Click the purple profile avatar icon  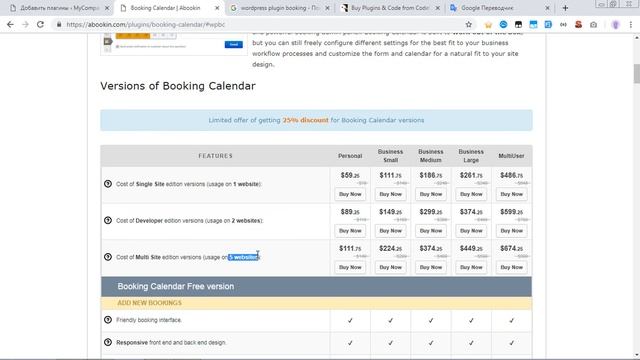(x=616, y=24)
